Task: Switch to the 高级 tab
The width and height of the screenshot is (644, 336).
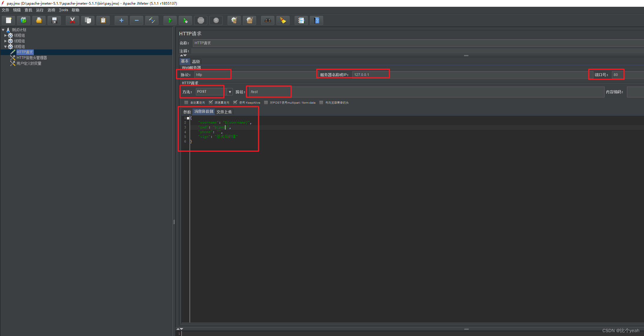Action: coord(196,62)
